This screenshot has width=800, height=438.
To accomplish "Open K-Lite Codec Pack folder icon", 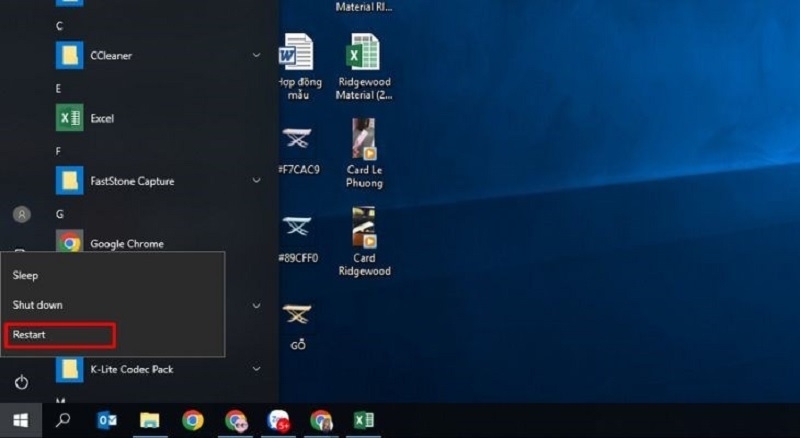I will click(x=69, y=369).
